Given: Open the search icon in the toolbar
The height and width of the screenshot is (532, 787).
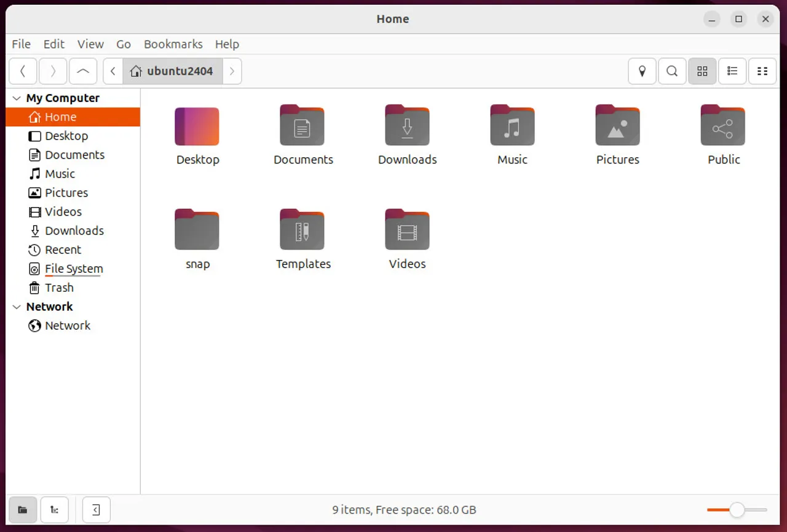Looking at the screenshot, I should click(x=671, y=71).
